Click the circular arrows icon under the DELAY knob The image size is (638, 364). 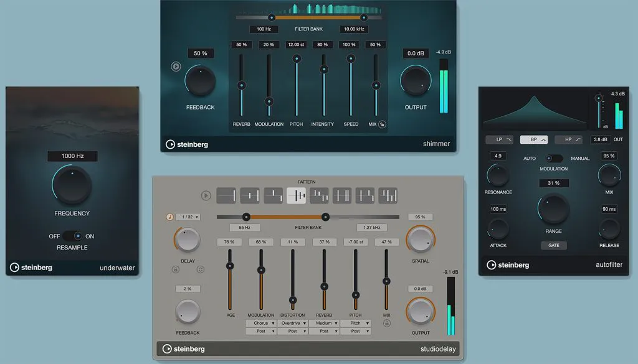(200, 269)
